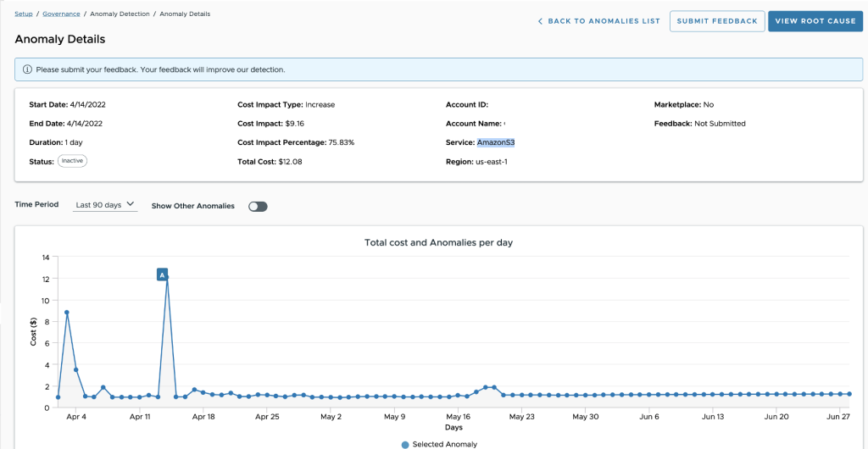Click the chart title "Total cost and Anomalies per day"
The height and width of the screenshot is (449, 868).
point(438,242)
